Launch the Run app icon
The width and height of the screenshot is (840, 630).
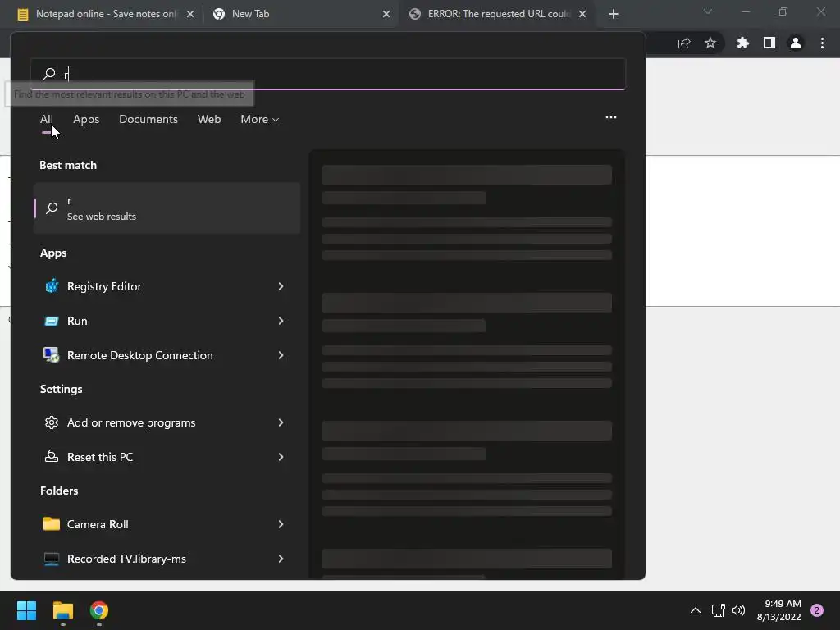pos(52,321)
